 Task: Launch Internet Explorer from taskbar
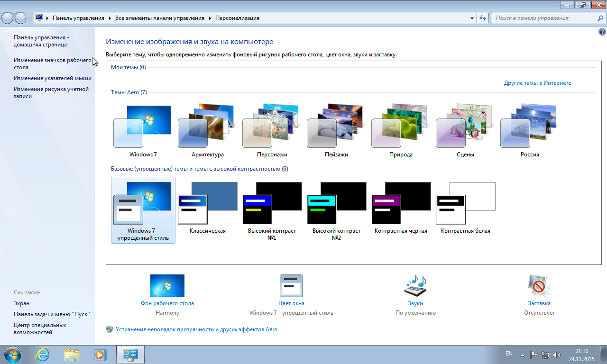43,355
